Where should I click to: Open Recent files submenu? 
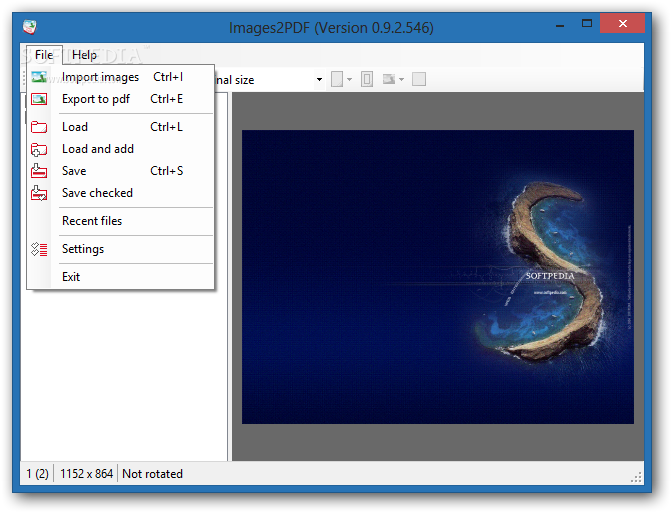point(120,221)
